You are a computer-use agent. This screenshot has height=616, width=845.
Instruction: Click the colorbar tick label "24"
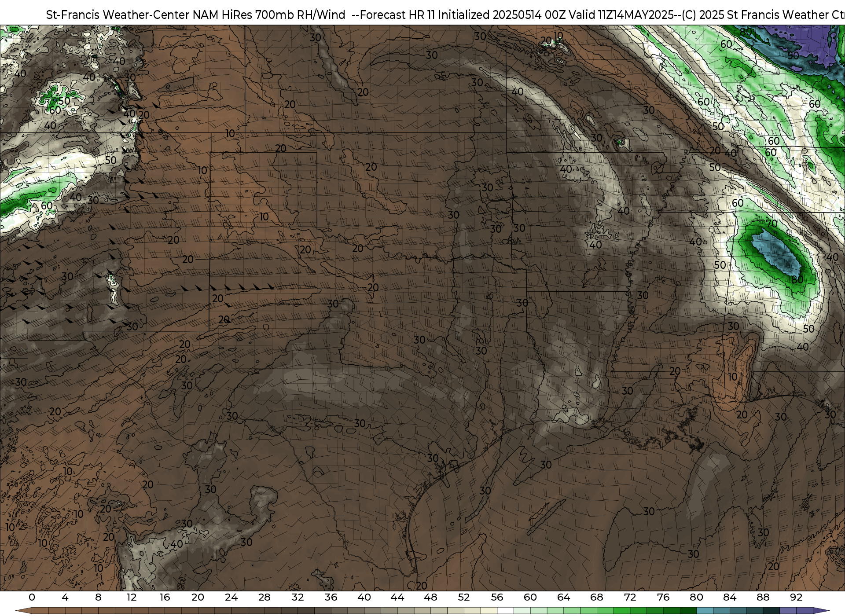(231, 597)
